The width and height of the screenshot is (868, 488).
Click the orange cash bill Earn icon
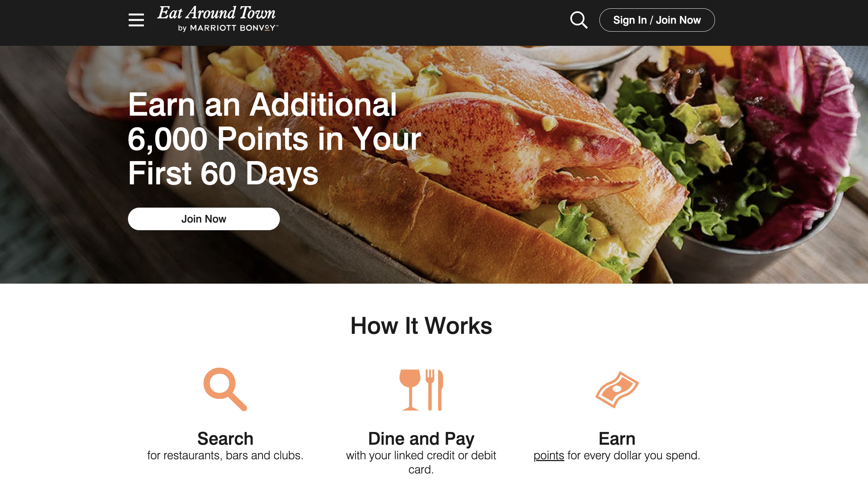617,389
